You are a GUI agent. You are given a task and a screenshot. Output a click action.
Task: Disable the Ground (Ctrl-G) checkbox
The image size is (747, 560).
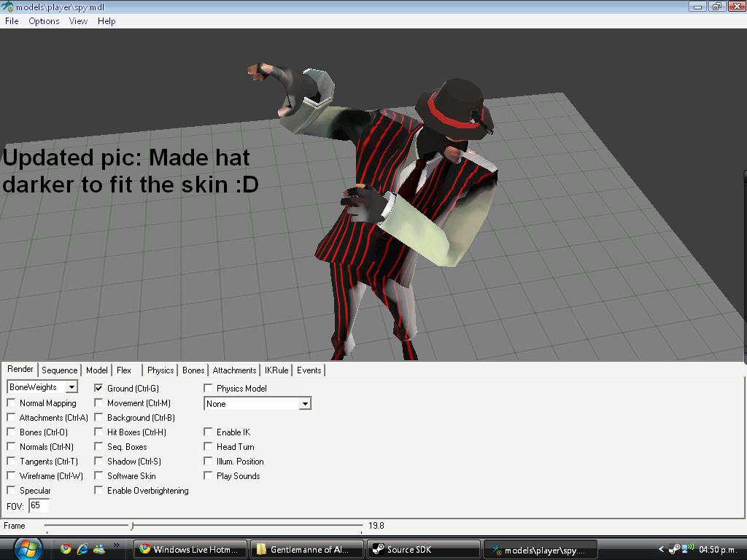98,389
